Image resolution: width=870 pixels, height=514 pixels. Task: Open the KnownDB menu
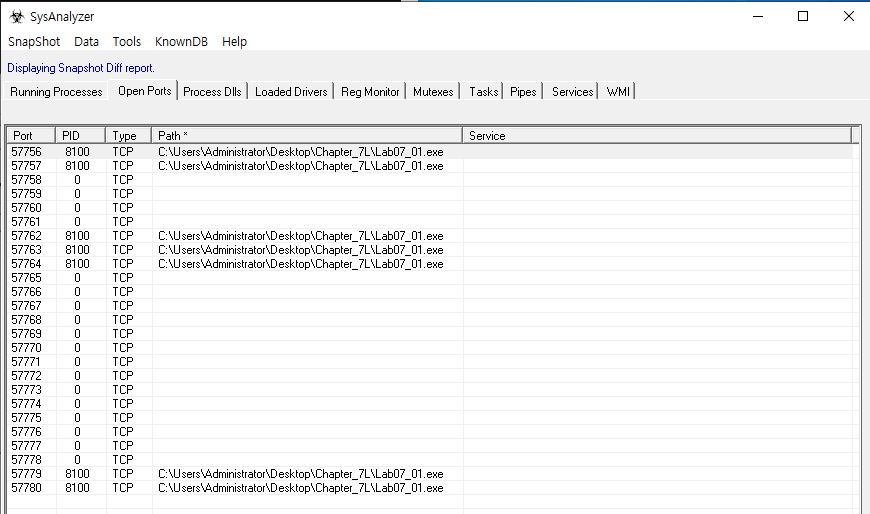[x=181, y=42]
